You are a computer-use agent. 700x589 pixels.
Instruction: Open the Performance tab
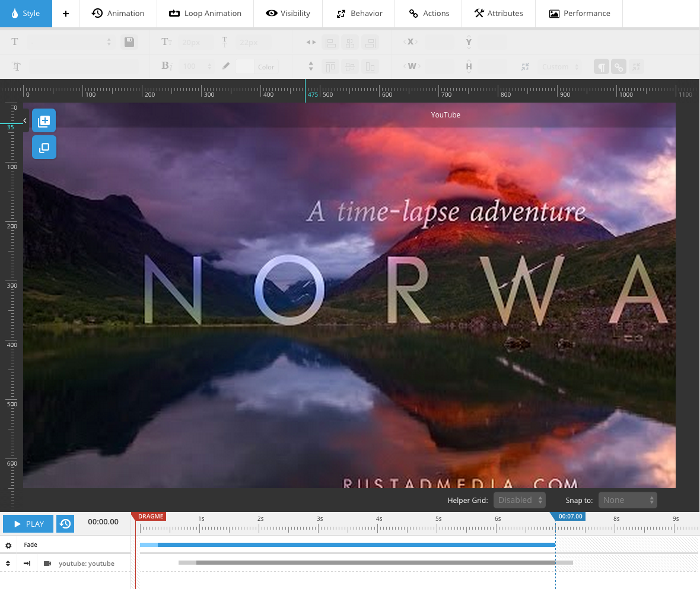[x=579, y=14]
